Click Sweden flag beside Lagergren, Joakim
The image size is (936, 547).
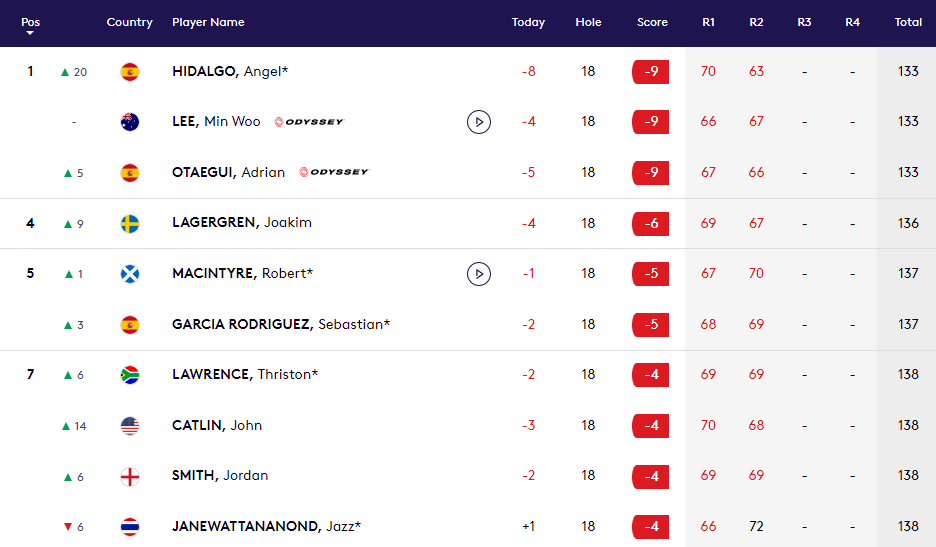pyautogui.click(x=129, y=223)
